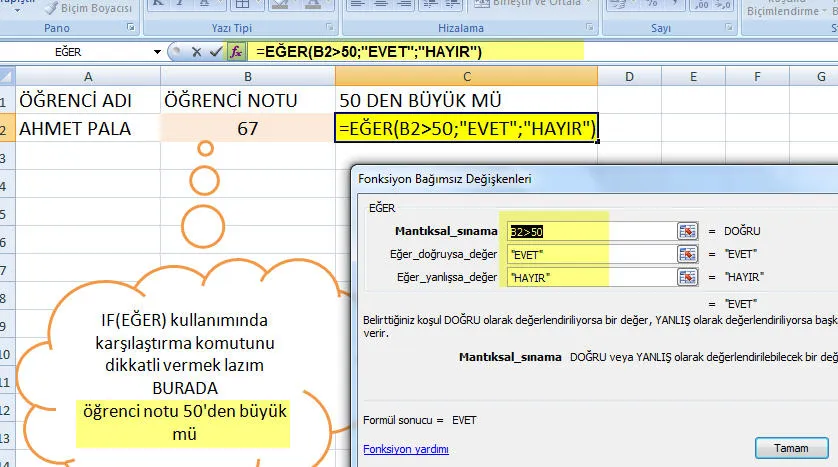This screenshot has width=838, height=467.
Task: Collapse dialog for Mantıksal_sınama range selector
Action: (x=686, y=231)
